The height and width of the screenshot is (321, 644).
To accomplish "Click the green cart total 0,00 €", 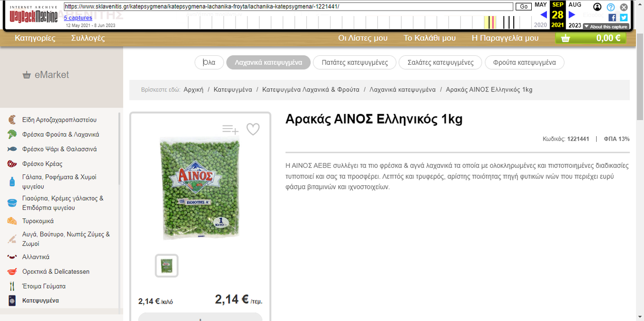I will (x=591, y=38).
